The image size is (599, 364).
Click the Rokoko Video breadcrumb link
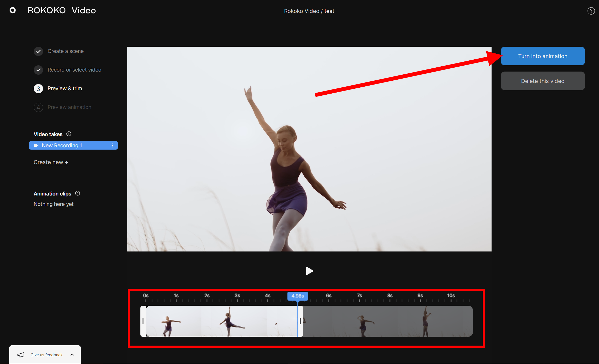tap(302, 11)
